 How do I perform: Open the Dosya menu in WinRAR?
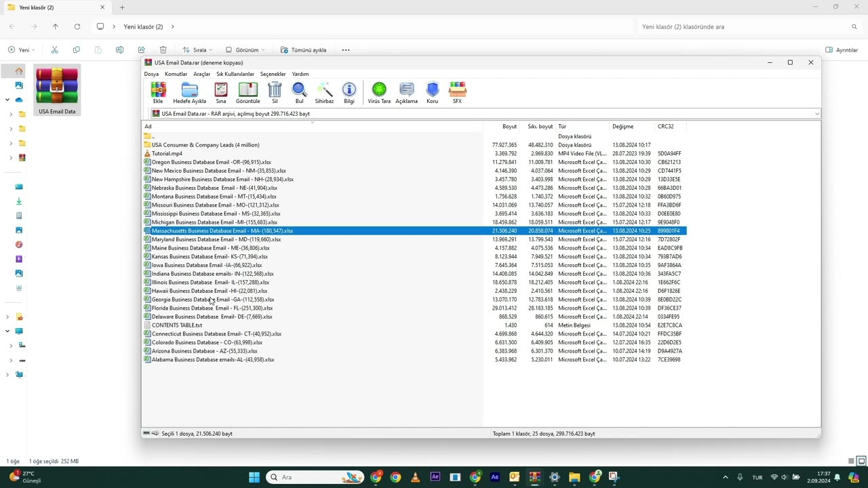pyautogui.click(x=151, y=74)
